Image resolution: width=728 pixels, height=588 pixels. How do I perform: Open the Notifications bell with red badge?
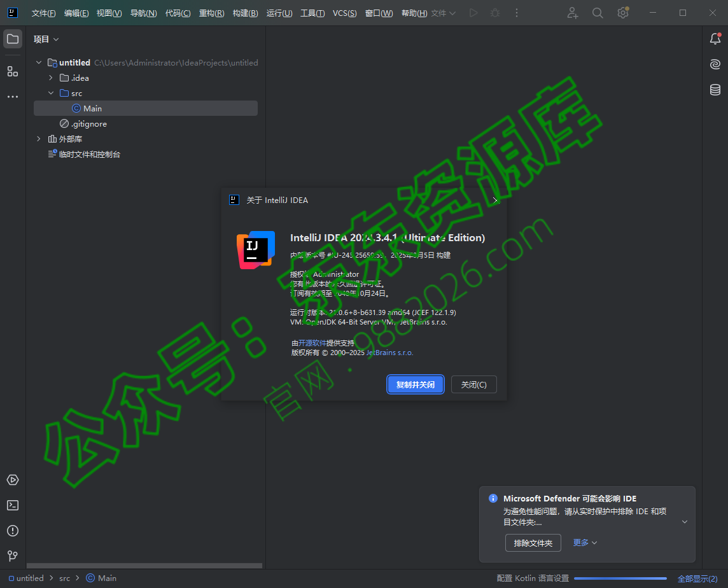coord(715,39)
